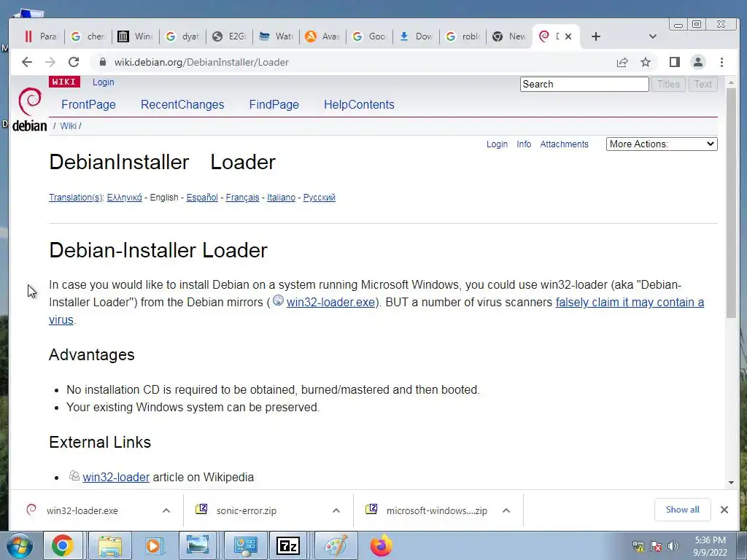Open the Chrome profile avatar
The image size is (747, 560).
(x=698, y=62)
